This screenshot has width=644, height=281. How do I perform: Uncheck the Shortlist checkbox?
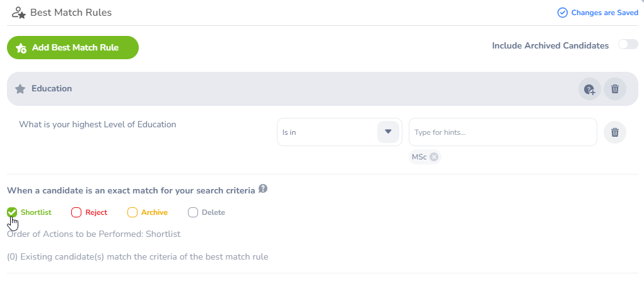[x=12, y=212]
